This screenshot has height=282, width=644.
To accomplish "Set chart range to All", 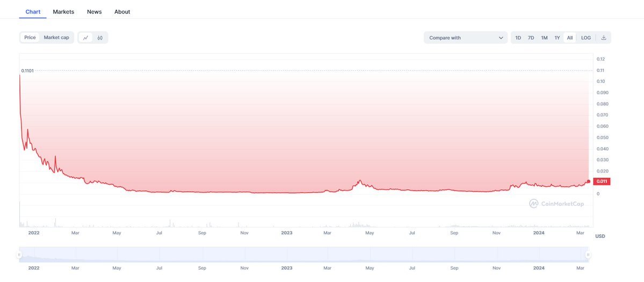I will point(570,38).
